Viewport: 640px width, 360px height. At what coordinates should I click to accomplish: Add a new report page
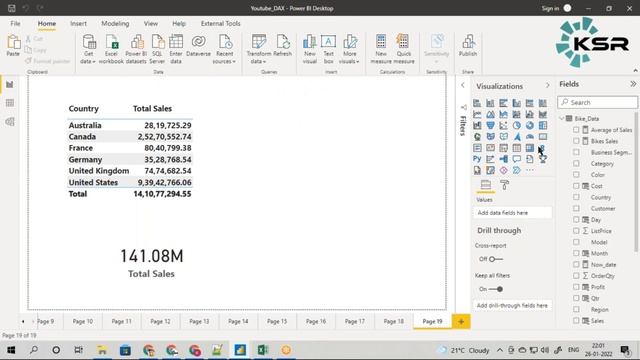(x=461, y=321)
